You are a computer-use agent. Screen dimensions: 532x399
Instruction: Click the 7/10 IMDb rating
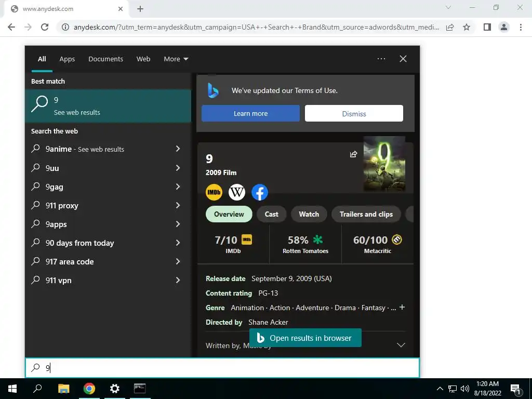[233, 244]
